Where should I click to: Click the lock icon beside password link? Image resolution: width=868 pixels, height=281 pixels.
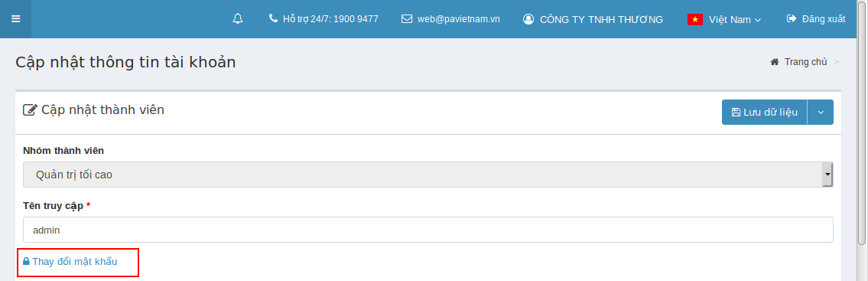point(26,261)
